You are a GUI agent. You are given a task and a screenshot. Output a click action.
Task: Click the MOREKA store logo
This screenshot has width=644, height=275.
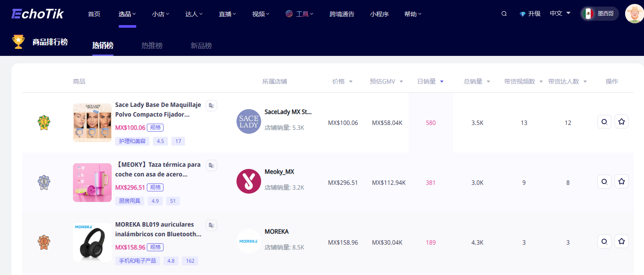[x=249, y=241]
